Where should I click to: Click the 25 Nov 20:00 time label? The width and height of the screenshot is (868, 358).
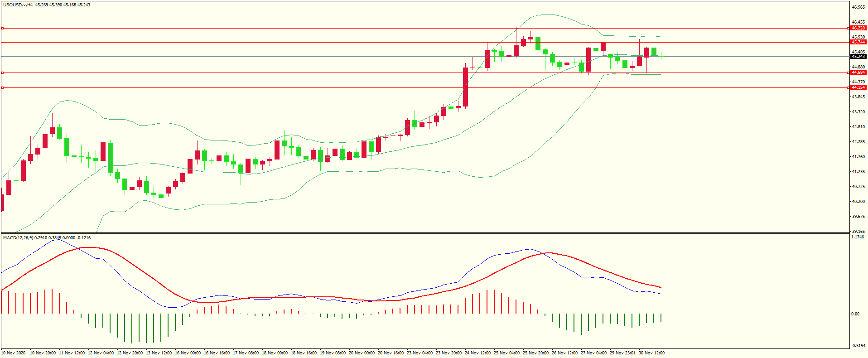tap(536, 353)
